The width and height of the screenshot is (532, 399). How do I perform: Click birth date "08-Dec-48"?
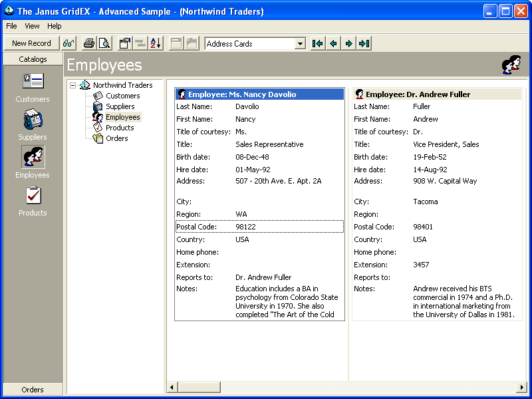pyautogui.click(x=253, y=157)
